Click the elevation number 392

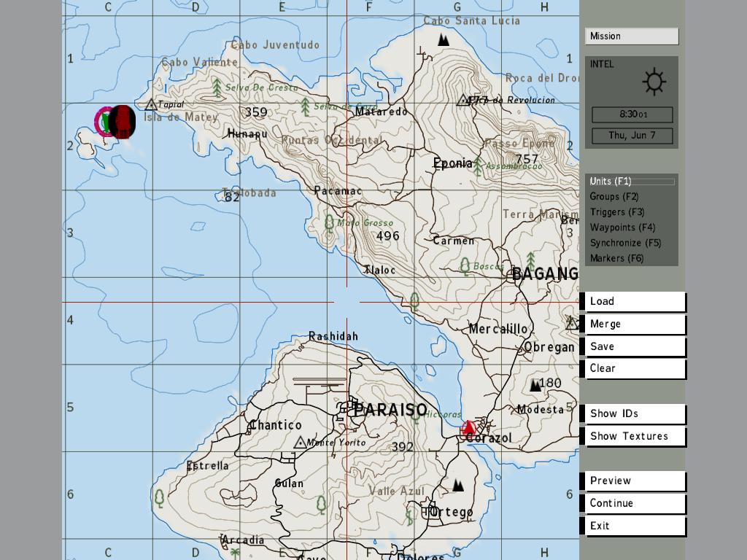(403, 447)
